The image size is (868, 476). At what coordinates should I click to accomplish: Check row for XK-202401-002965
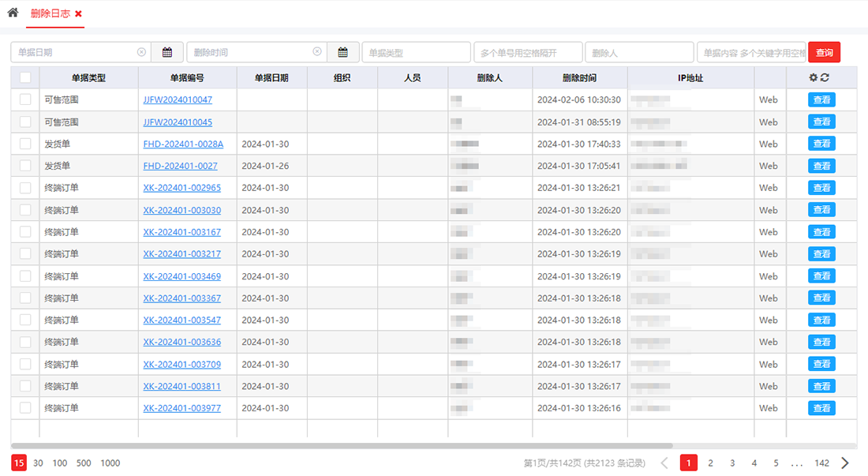(x=25, y=188)
